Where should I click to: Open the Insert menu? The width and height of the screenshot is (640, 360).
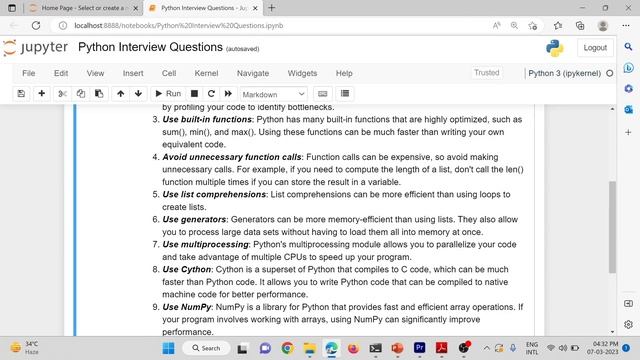[133, 73]
